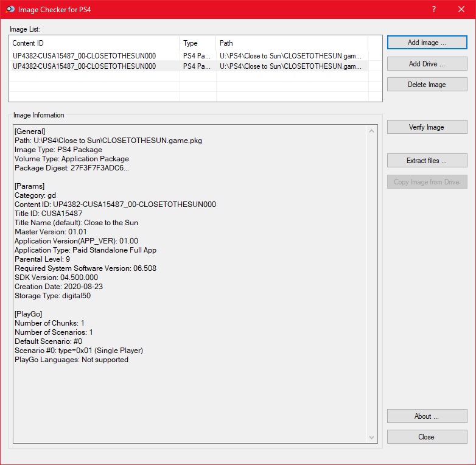Click the Title Name (default) Close to the Sun line

pos(76,223)
